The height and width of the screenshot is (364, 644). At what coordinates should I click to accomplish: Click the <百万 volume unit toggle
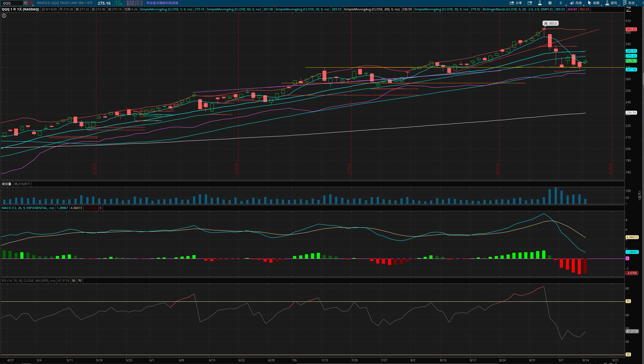(640, 195)
